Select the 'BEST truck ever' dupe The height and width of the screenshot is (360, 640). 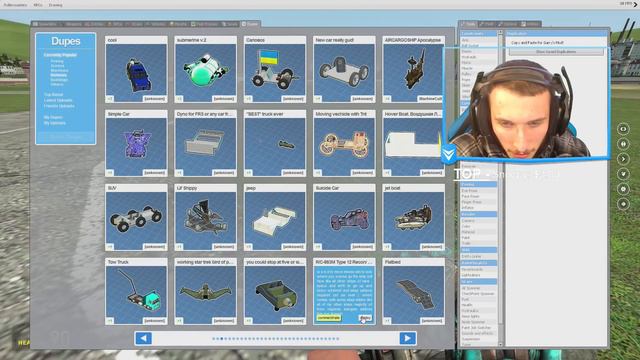pyautogui.click(x=275, y=143)
